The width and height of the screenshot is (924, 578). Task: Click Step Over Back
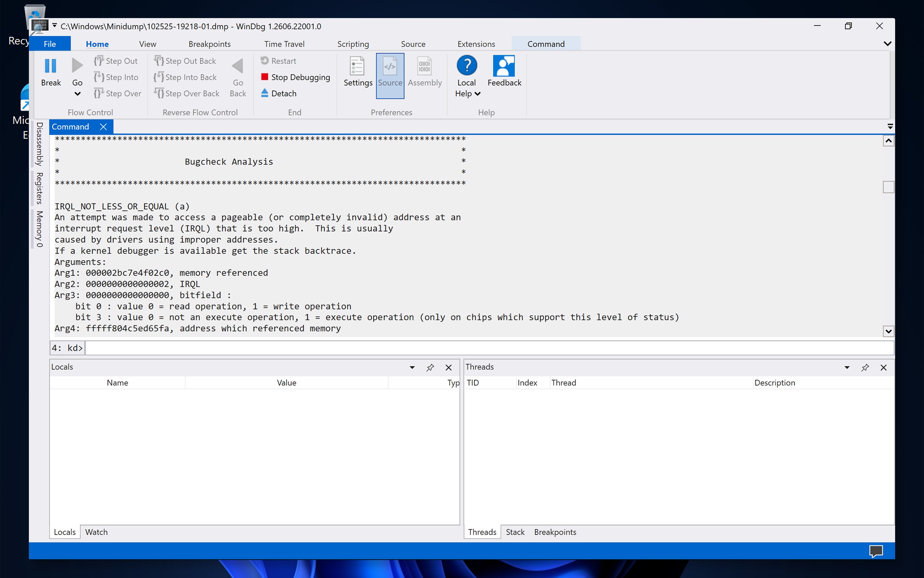(187, 93)
